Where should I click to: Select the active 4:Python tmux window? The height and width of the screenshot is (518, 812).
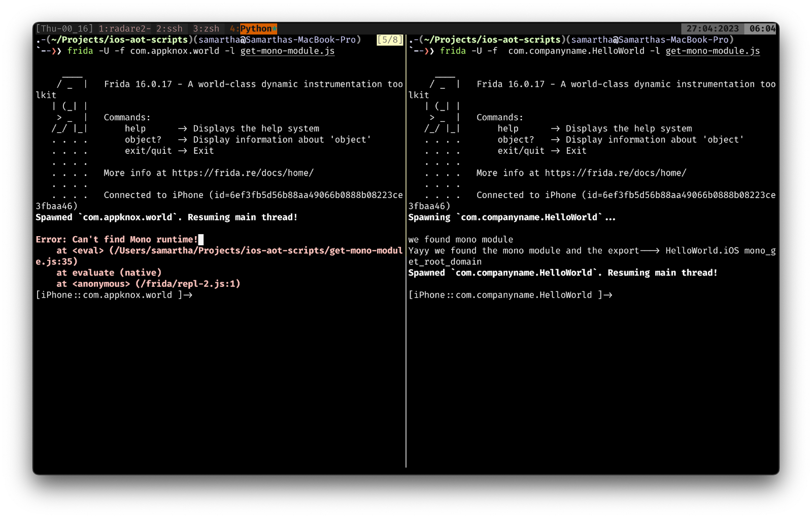[253, 29]
